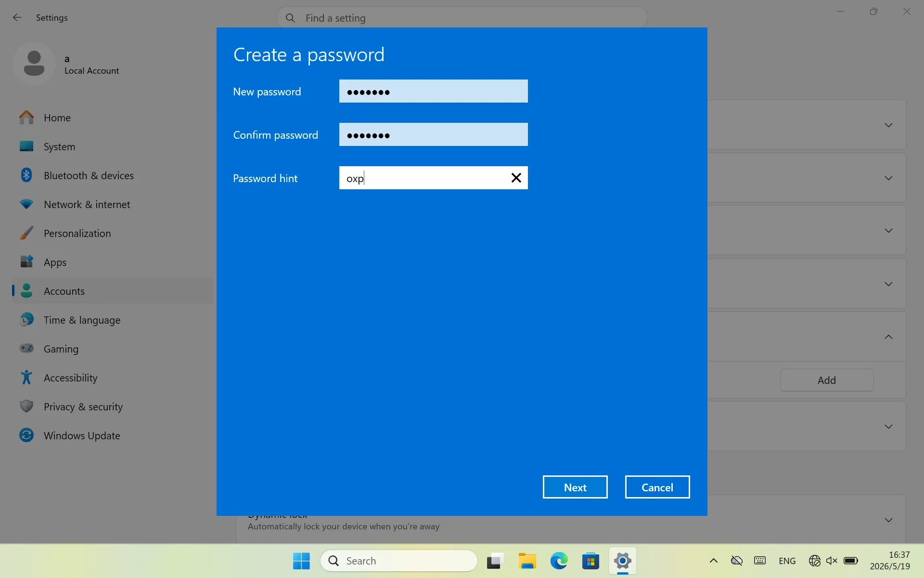Click the user profile avatar picture
Viewport: 924px width, 578px height.
coord(34,64)
